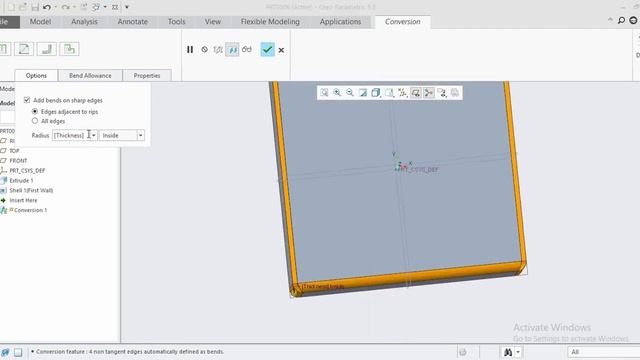
Task: Open the Applications ribbon tab
Action: (x=340, y=22)
